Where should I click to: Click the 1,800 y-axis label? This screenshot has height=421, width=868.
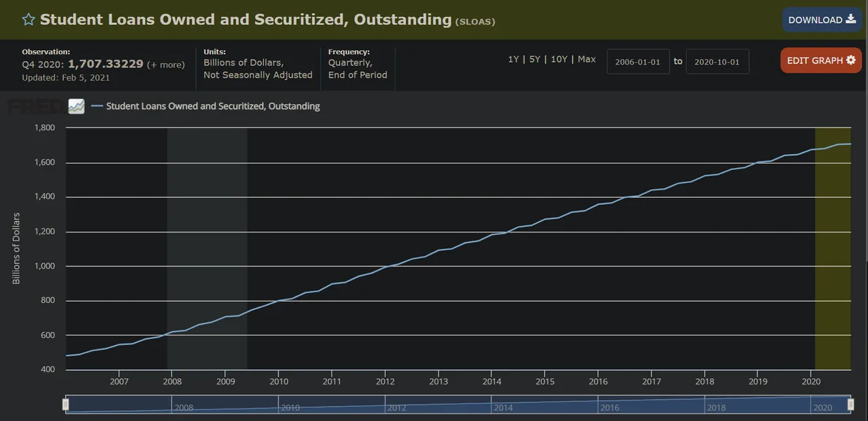[x=45, y=127]
